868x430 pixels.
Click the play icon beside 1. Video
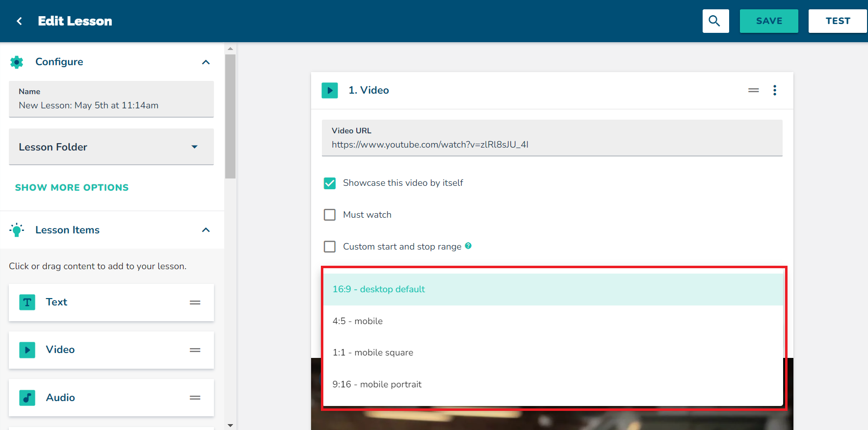point(330,90)
